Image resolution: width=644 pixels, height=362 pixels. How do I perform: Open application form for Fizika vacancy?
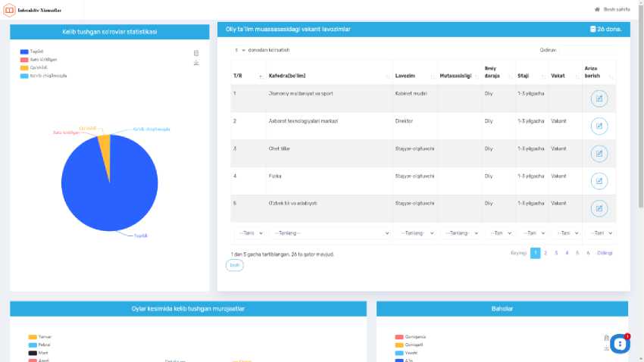pos(599,181)
